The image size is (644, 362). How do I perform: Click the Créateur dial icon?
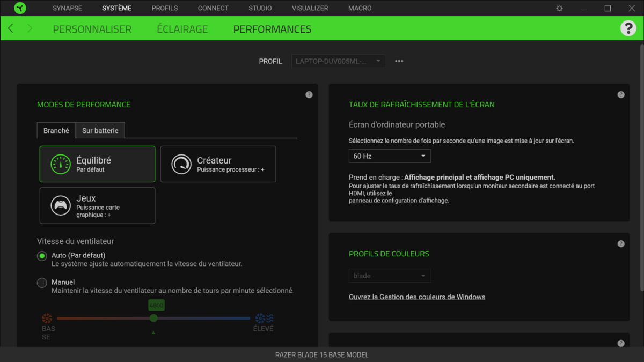tap(181, 164)
